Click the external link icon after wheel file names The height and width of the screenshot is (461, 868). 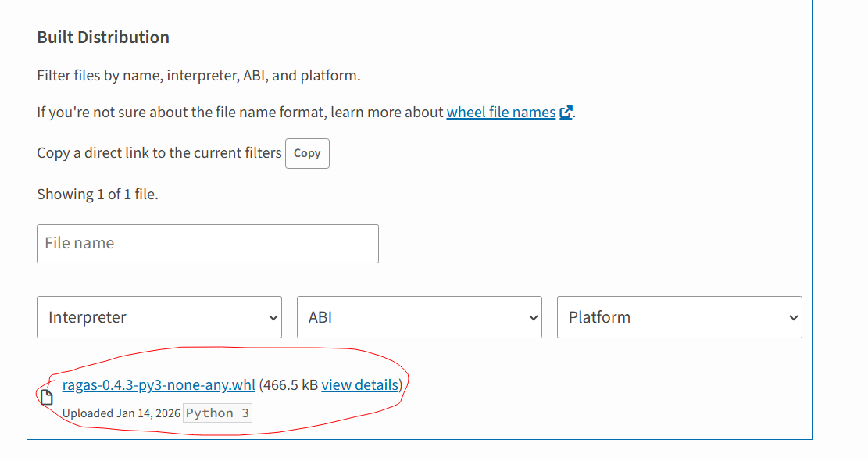566,113
